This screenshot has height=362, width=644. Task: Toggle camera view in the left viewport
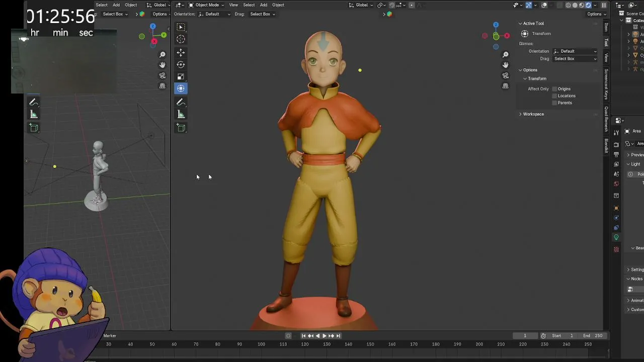(163, 75)
